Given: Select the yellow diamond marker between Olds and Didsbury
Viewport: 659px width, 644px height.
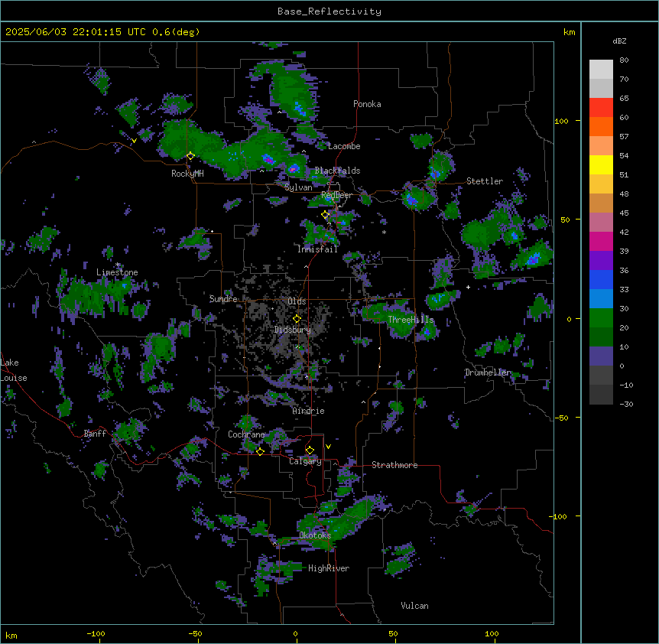Looking at the screenshot, I should [x=297, y=318].
